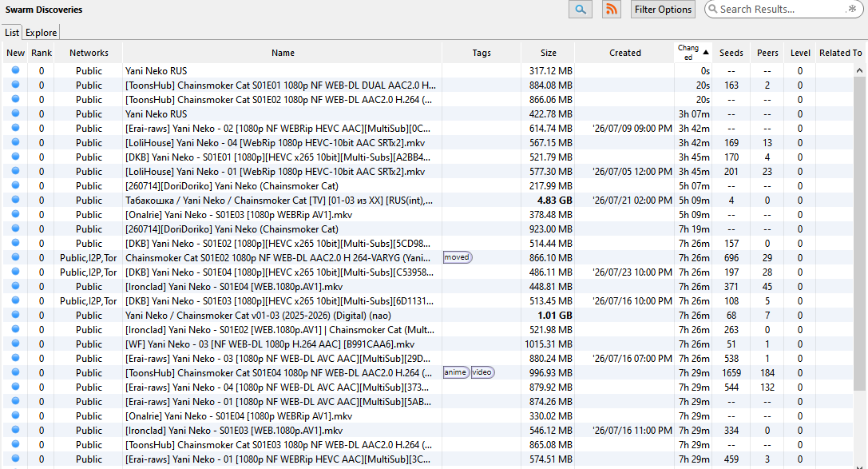Sort by the Networks column header
Viewport: 868px width, 469px height.
click(x=89, y=53)
